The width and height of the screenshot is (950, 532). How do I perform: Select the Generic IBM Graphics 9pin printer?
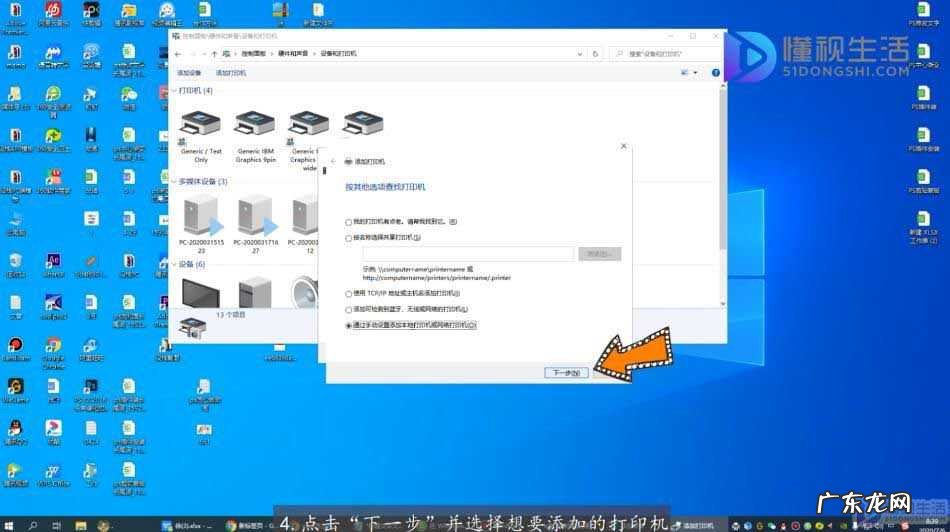(x=255, y=137)
